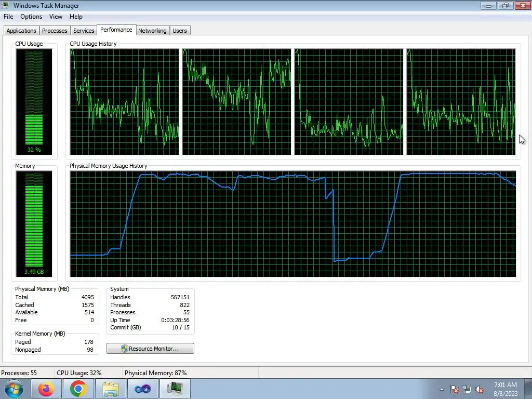This screenshot has width=532, height=399.
Task: Click the Total physical memory value 4095
Action: [87, 297]
